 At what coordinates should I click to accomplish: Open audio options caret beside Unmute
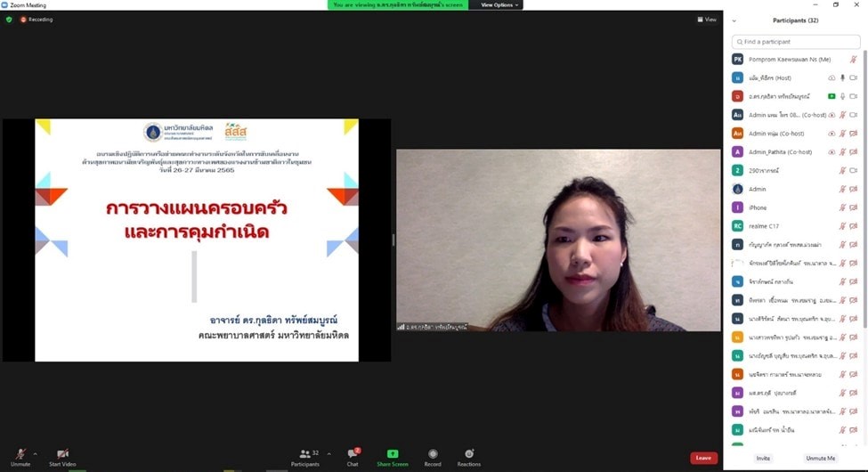pyautogui.click(x=36, y=453)
